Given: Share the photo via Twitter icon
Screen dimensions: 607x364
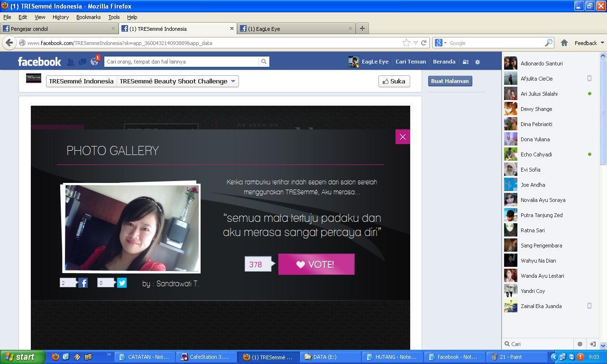Looking at the screenshot, I should pyautogui.click(x=122, y=283).
